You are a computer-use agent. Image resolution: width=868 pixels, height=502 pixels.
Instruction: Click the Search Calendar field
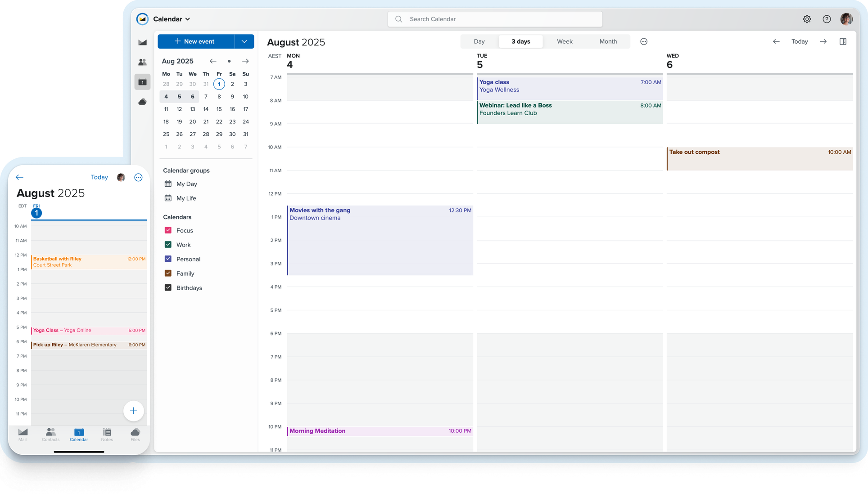click(x=495, y=19)
